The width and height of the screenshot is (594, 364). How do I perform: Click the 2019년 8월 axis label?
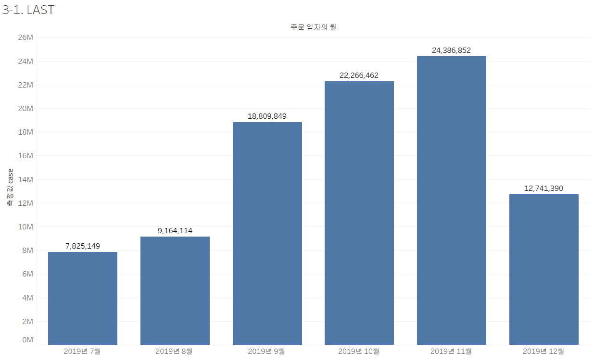(x=175, y=351)
